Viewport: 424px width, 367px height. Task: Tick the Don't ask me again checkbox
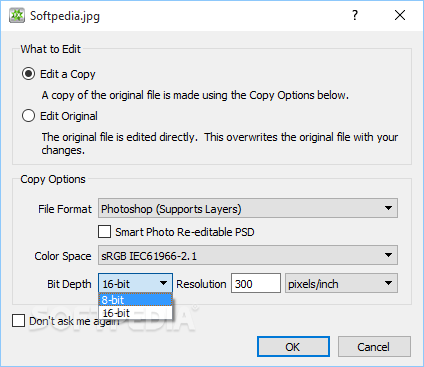click(18, 321)
